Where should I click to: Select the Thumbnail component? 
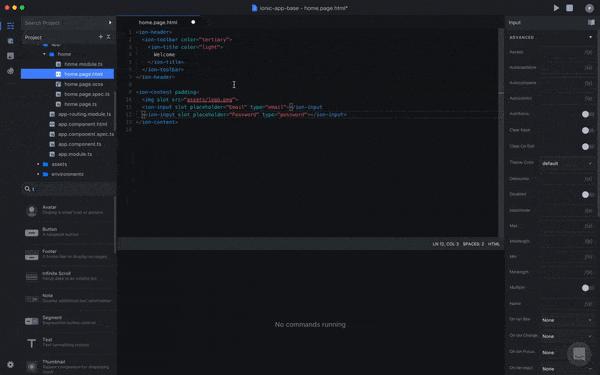pyautogui.click(x=68, y=366)
